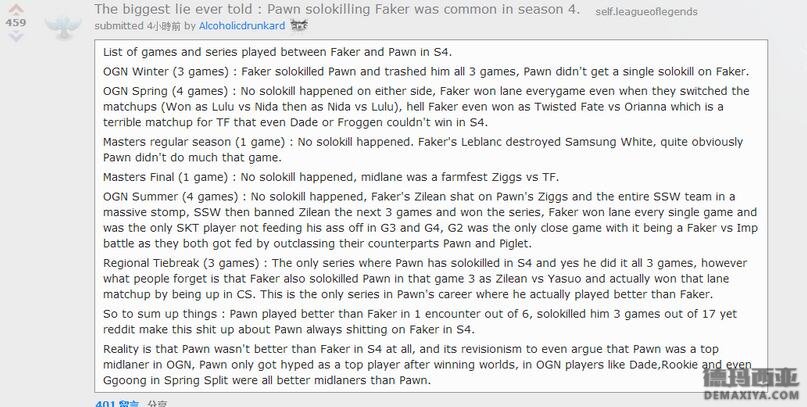The image size is (807, 407).
Task: Click the share link below the post
Action: tap(157, 403)
